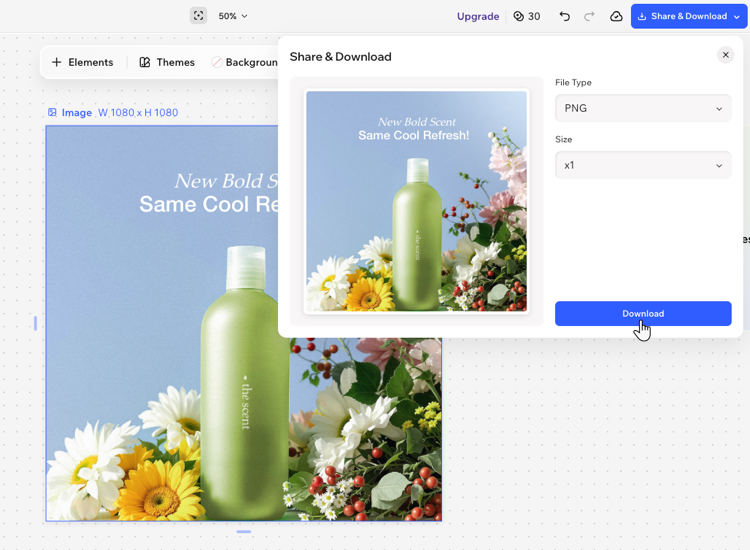The width and height of the screenshot is (750, 550).
Task: Open the Background option in toolbar
Action: (245, 62)
